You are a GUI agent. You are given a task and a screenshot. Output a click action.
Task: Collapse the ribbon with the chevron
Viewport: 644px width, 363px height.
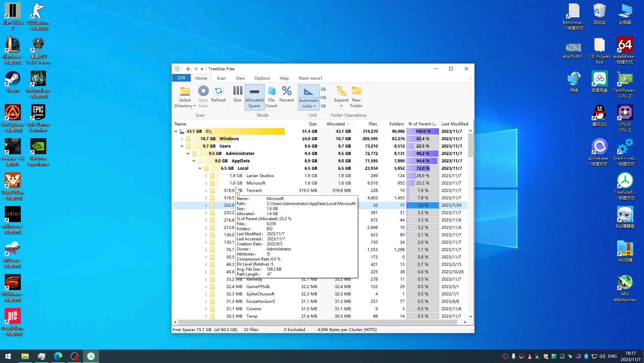(470, 78)
